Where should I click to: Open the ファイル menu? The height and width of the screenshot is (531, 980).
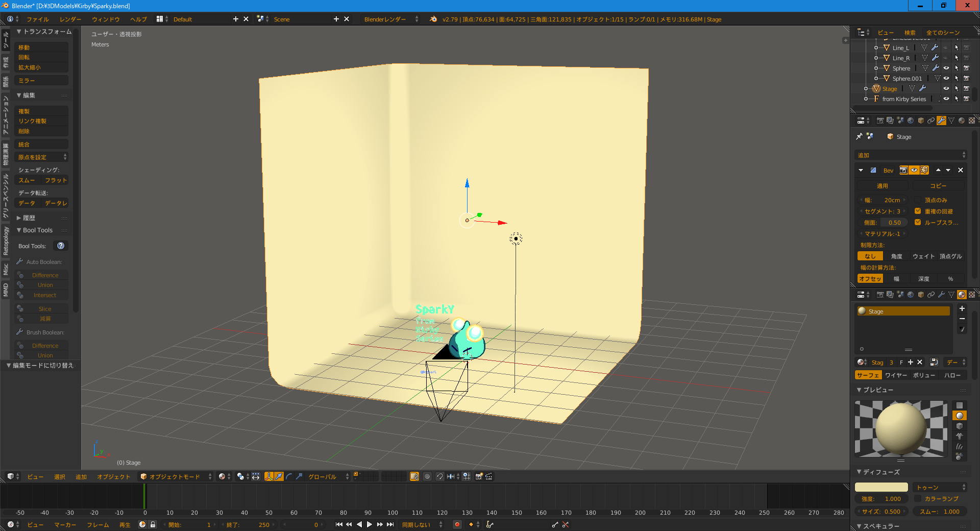[38, 19]
